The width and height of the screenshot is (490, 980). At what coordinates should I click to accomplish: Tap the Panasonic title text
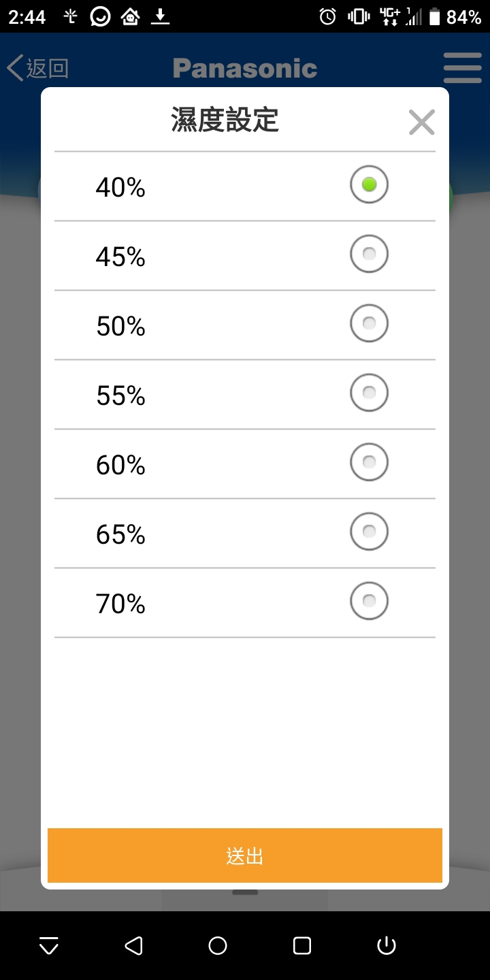245,68
